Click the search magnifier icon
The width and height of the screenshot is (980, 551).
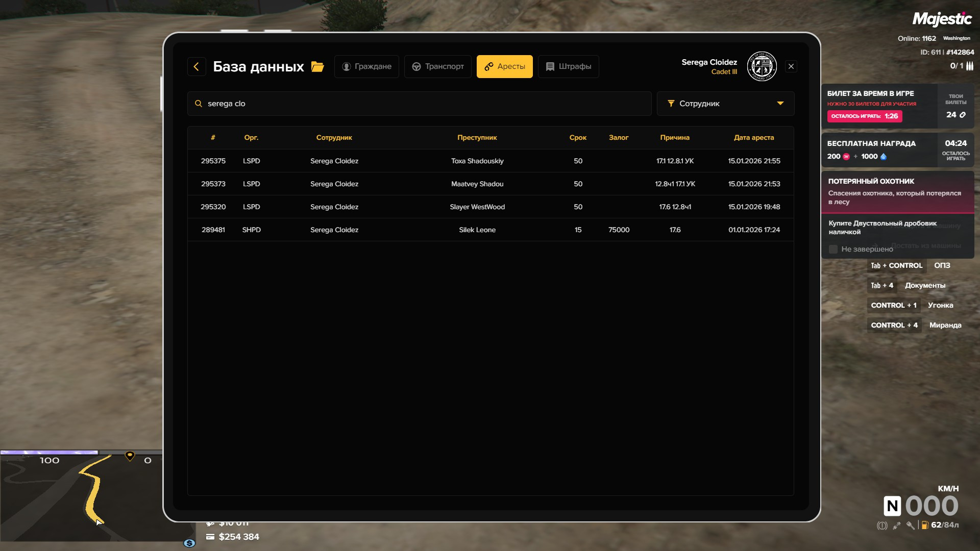199,104
